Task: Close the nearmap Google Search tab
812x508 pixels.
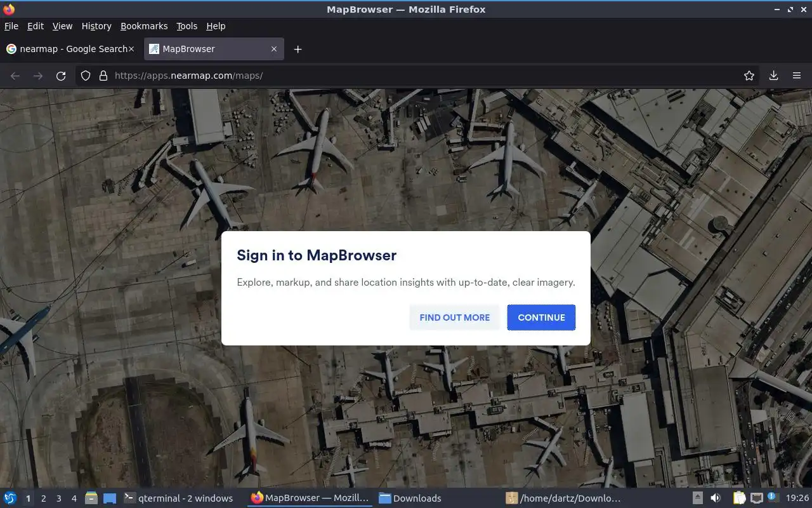Action: tap(131, 49)
